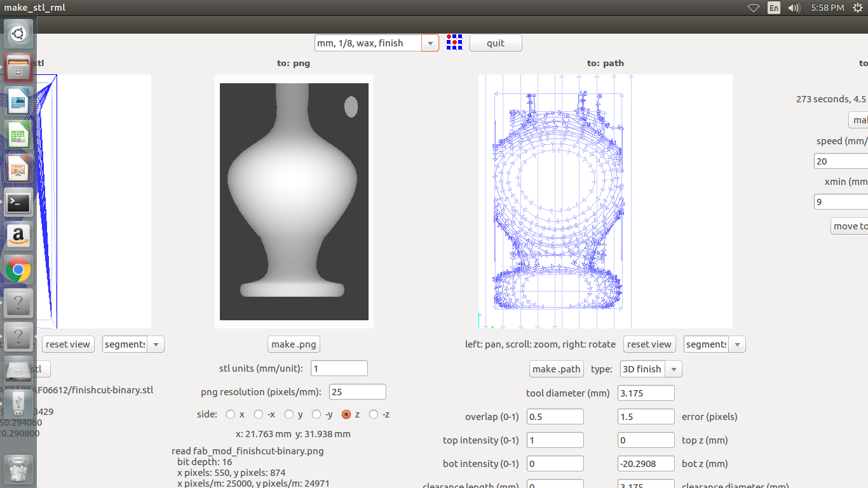
Task: Click the overlap (0-1) field
Action: (x=555, y=417)
